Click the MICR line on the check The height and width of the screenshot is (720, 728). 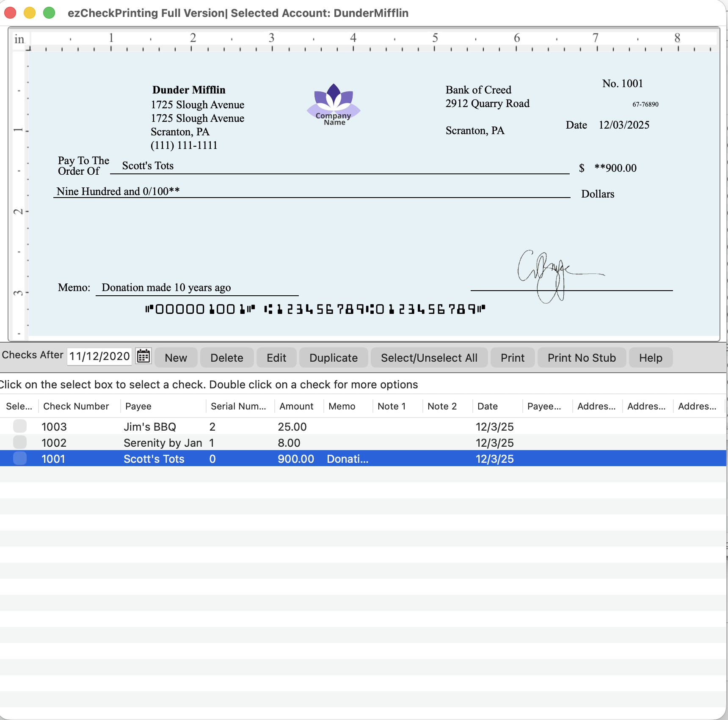click(315, 309)
